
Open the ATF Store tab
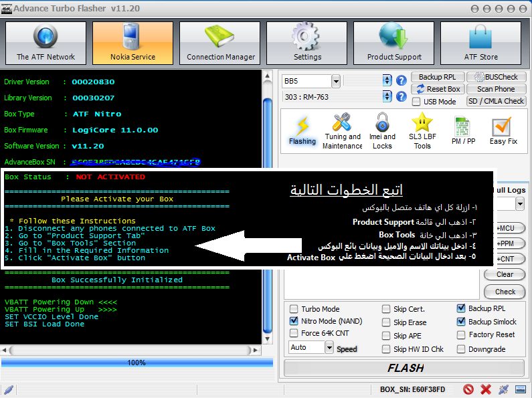[x=480, y=43]
